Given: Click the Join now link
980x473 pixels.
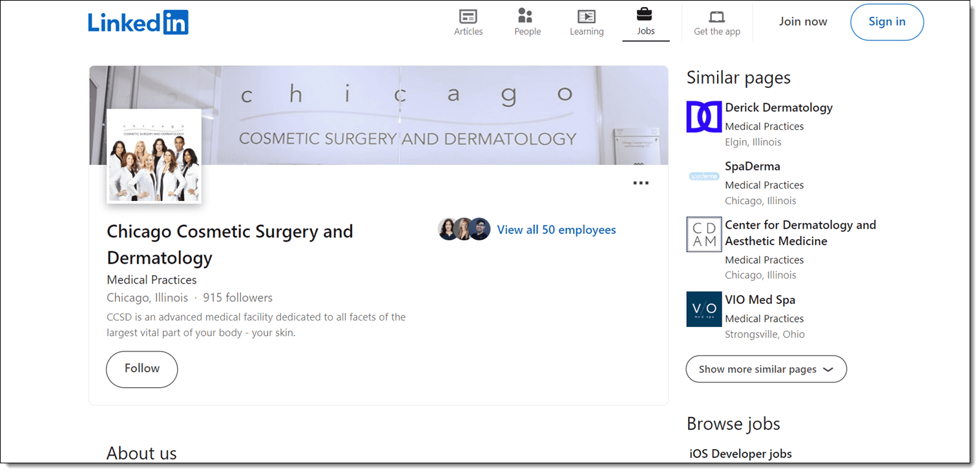Looking at the screenshot, I should point(802,21).
